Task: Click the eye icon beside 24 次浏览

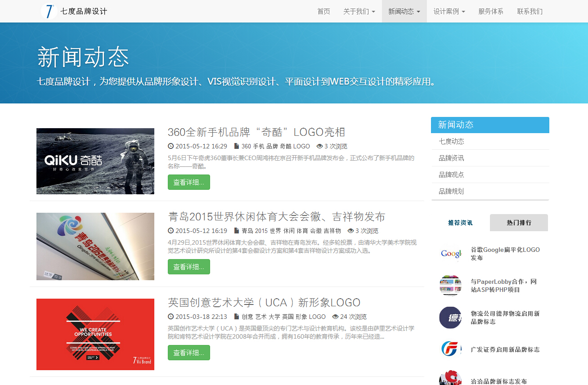Action: (335, 317)
